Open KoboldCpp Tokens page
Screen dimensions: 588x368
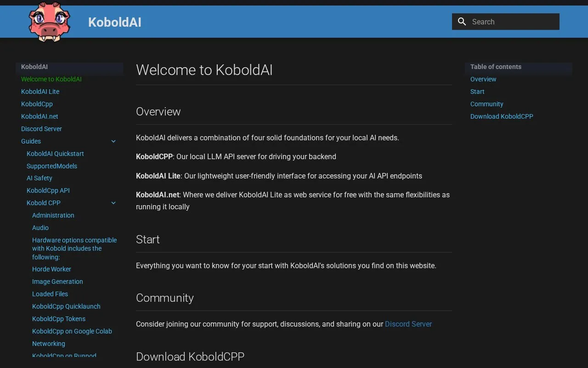pos(59,319)
